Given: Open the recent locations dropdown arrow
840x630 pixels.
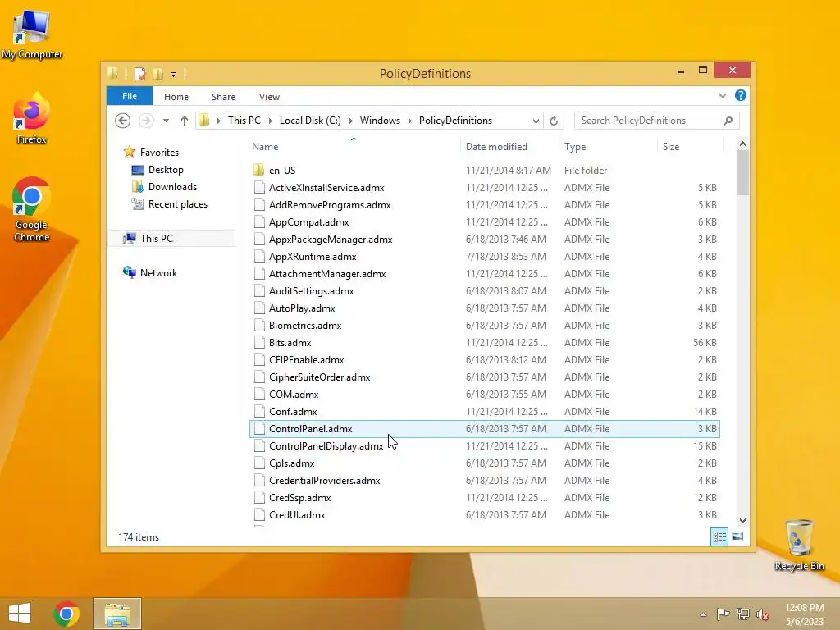Looking at the screenshot, I should 166,121.
